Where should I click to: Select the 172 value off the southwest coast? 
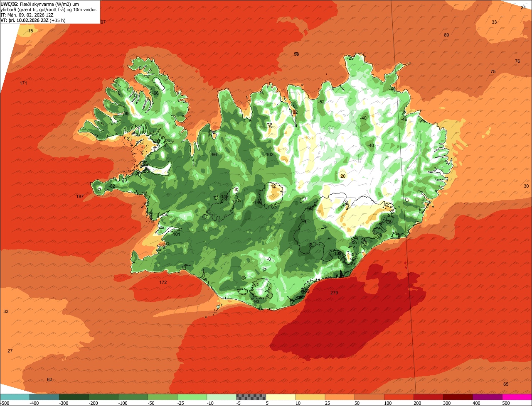click(x=163, y=282)
